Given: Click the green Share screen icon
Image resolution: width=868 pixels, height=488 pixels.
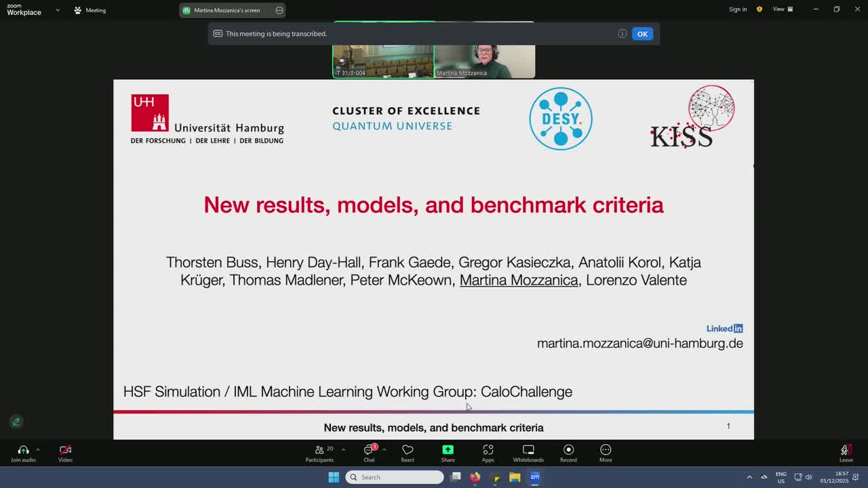Looking at the screenshot, I should point(448,450).
